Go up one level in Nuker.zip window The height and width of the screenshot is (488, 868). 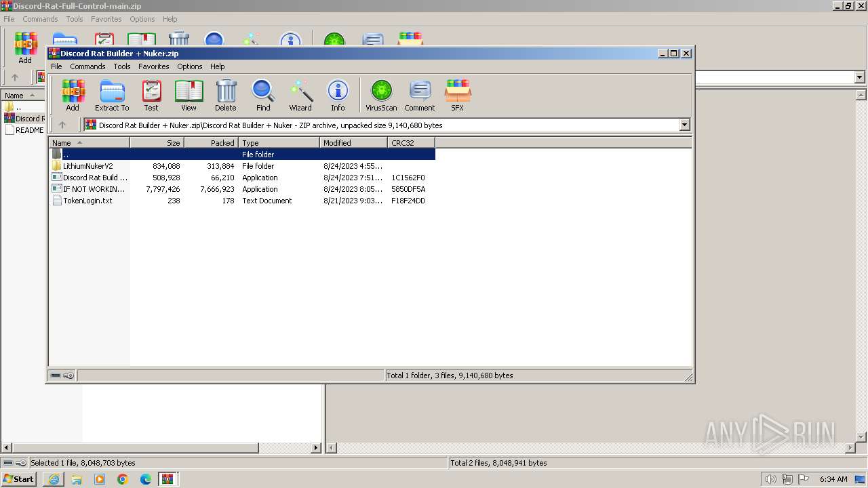click(x=62, y=125)
